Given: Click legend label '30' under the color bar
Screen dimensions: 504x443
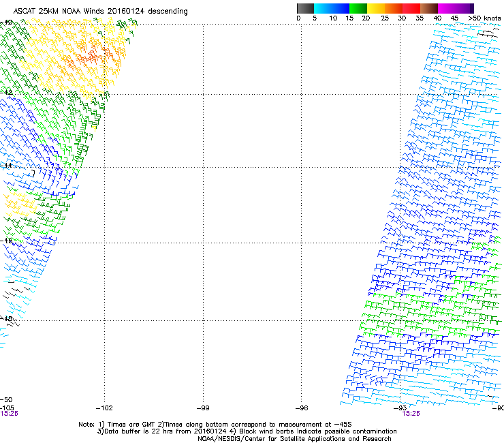Looking at the screenshot, I should (402, 18).
